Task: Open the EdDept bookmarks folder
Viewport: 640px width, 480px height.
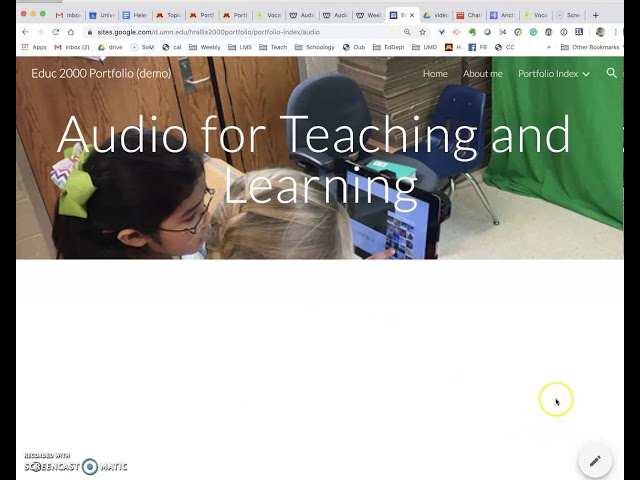Action: pyautogui.click(x=388, y=47)
